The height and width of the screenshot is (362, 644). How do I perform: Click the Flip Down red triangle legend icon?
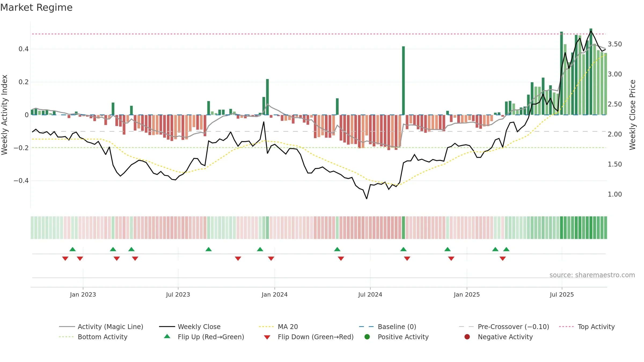coord(267,337)
